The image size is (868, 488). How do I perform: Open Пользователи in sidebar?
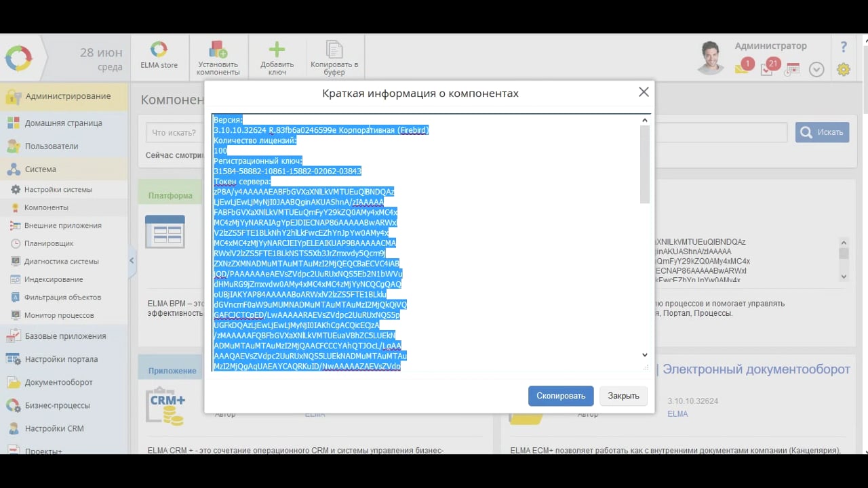click(64, 146)
